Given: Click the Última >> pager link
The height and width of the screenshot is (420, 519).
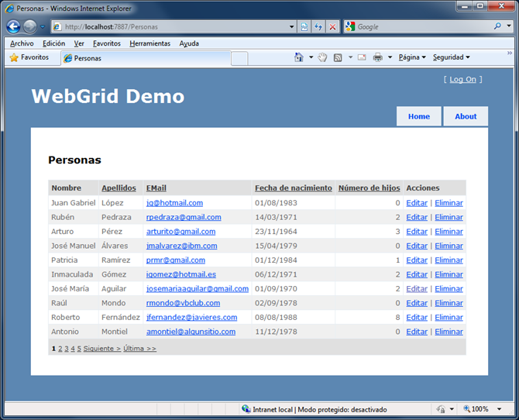Looking at the screenshot, I should pyautogui.click(x=139, y=349).
